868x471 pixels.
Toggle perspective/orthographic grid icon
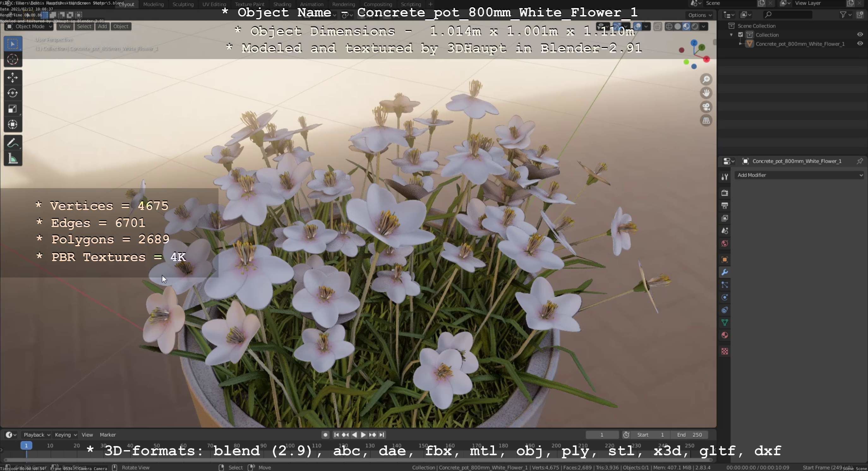point(706,121)
